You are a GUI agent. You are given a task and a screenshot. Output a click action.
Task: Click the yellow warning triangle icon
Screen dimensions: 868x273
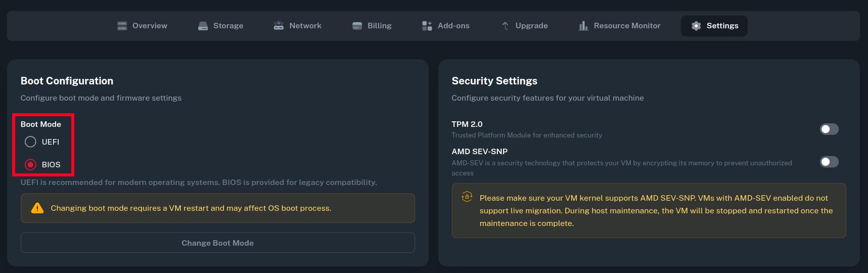[37, 208]
